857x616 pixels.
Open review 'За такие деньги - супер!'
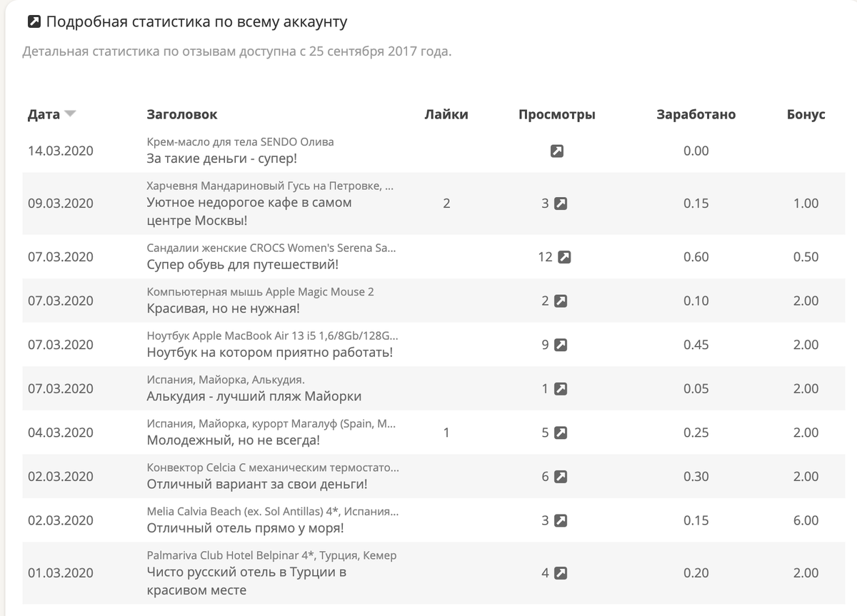221,158
